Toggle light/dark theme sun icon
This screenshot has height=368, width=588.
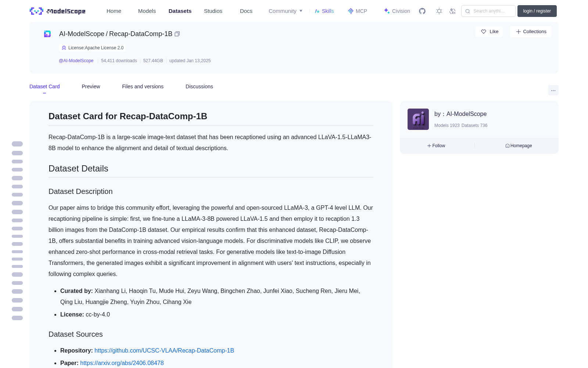(x=439, y=11)
